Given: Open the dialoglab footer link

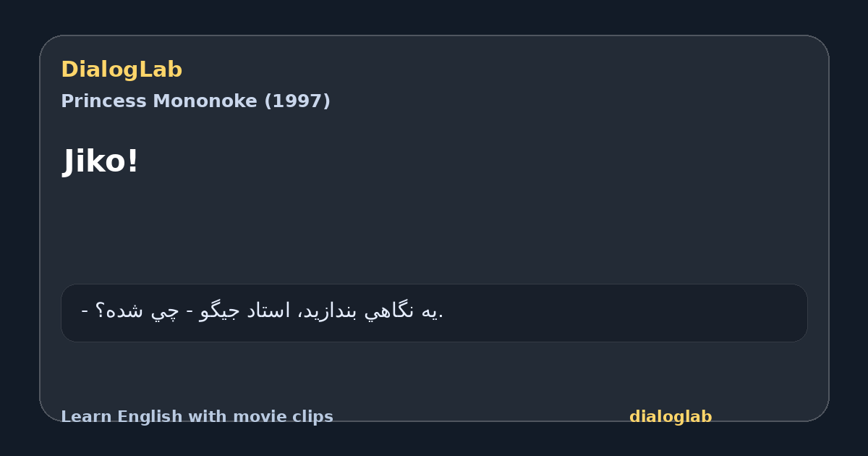Looking at the screenshot, I should click(x=671, y=417).
